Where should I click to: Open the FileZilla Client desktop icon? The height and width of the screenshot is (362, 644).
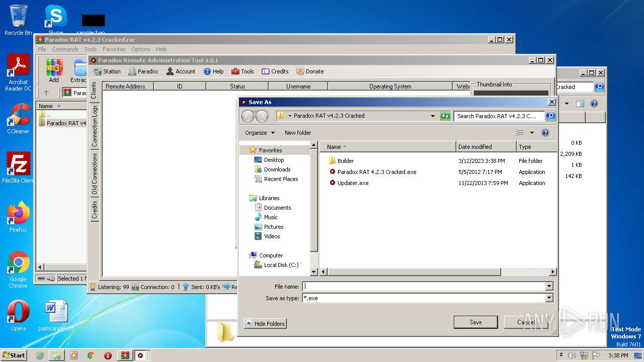(18, 167)
